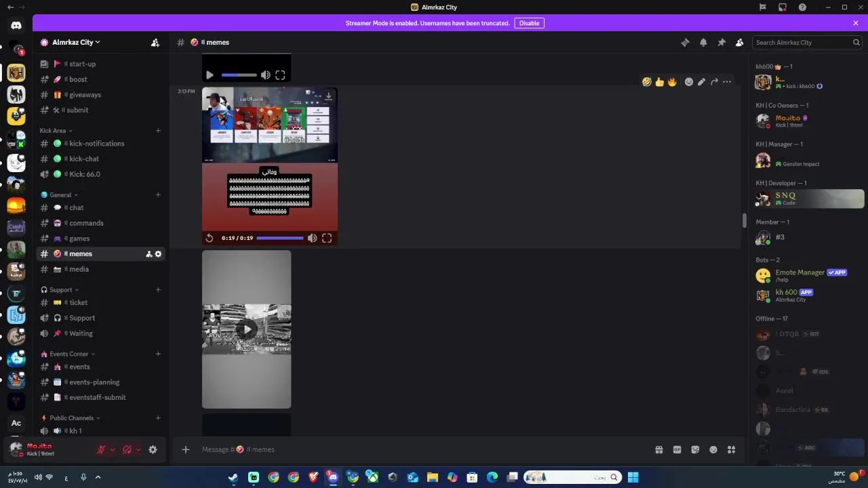Open More options on the message
Image resolution: width=868 pixels, height=488 pixels.
click(727, 82)
